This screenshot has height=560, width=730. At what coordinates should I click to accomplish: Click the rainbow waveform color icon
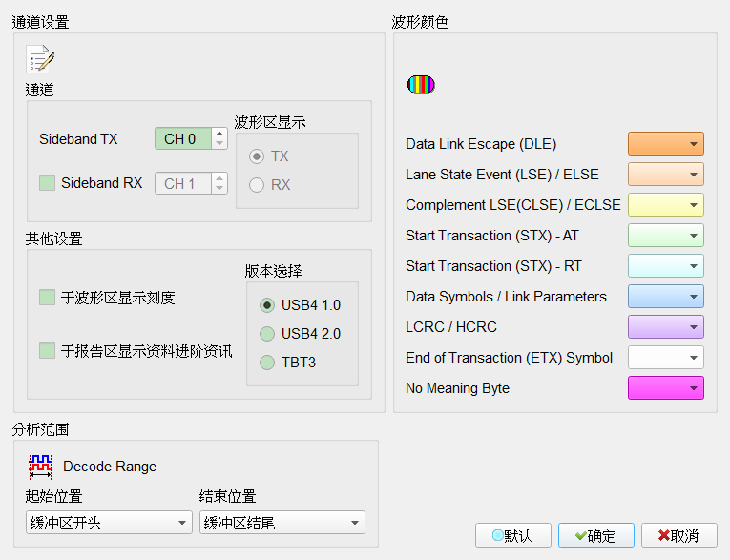pyautogui.click(x=421, y=85)
